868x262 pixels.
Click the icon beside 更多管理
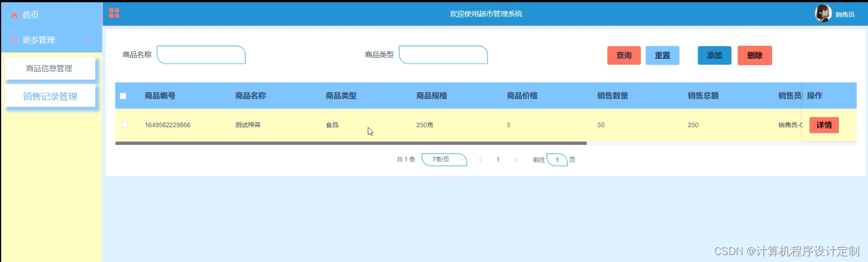tap(15, 40)
